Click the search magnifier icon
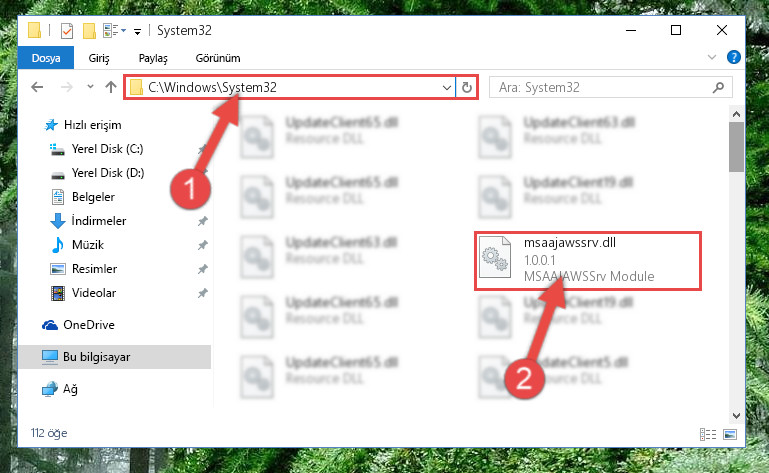Screen dimensions: 769x473 click(x=718, y=87)
